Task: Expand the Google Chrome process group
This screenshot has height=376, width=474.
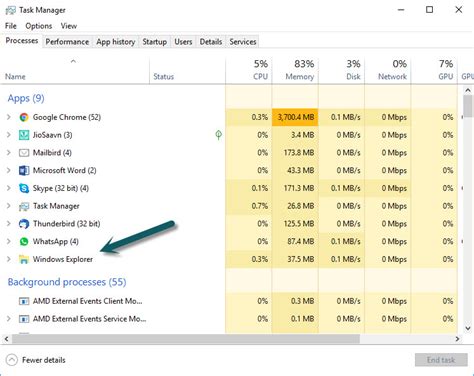Action: point(9,117)
